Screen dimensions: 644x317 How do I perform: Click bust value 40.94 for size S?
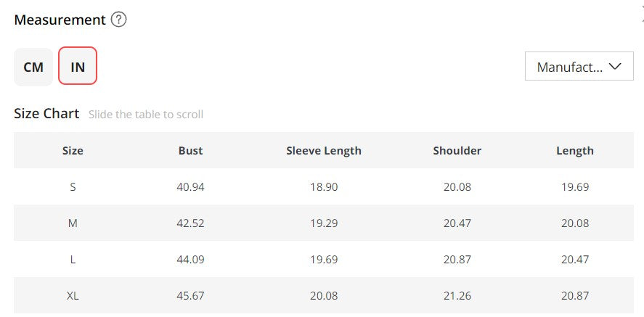tap(190, 187)
